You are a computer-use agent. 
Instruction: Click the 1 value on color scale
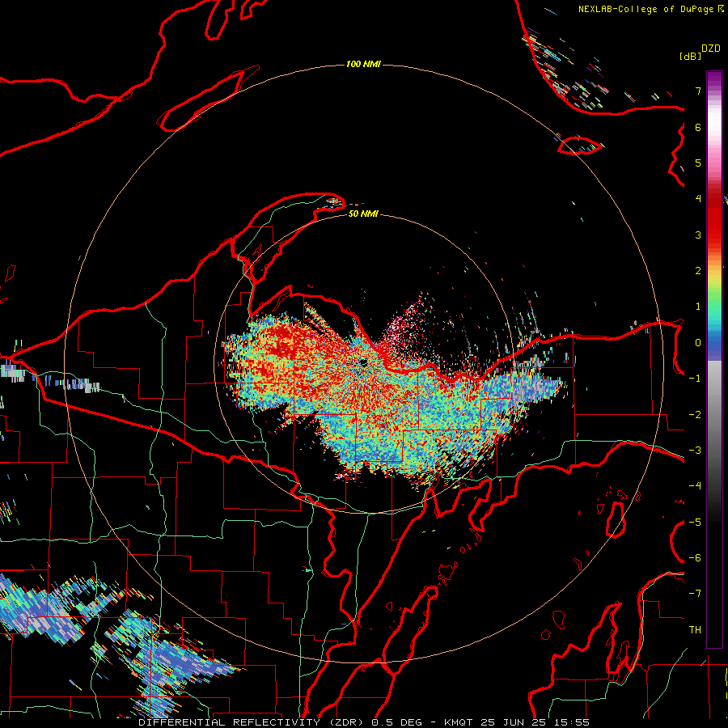[698, 307]
